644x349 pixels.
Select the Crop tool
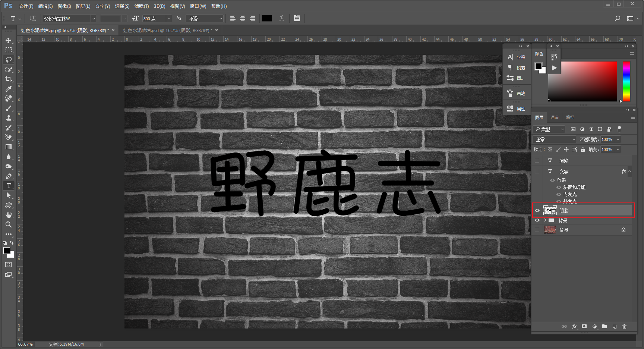[9, 79]
